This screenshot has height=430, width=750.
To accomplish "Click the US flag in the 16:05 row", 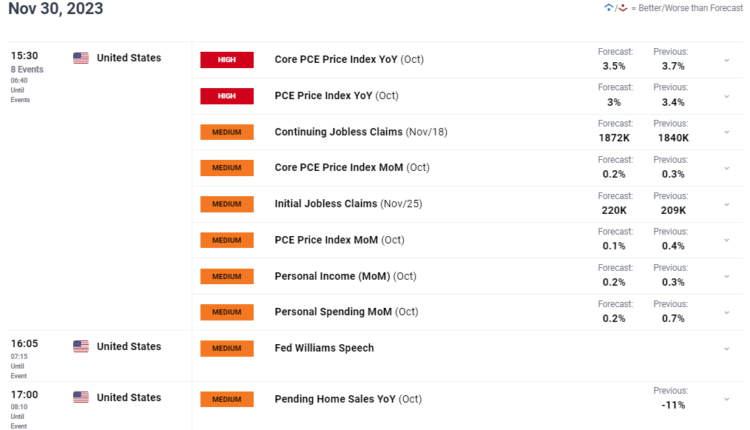I will 81,347.
